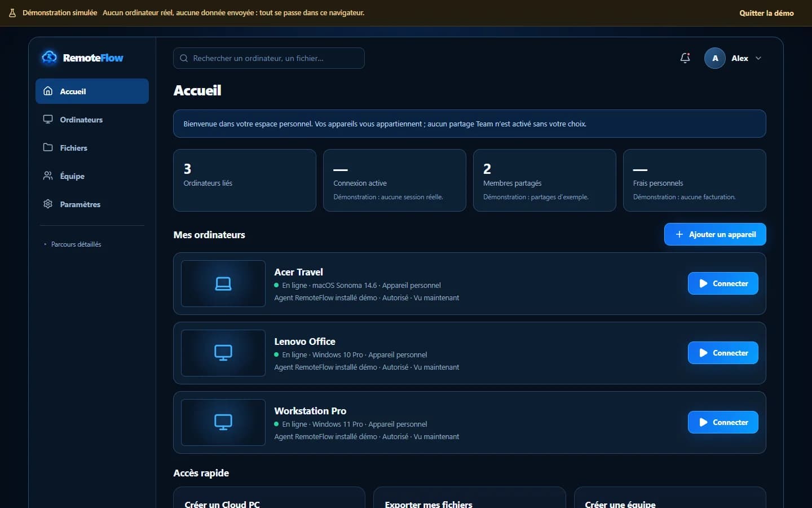
Task: Click the Acer Travel device name
Action: [x=298, y=272]
